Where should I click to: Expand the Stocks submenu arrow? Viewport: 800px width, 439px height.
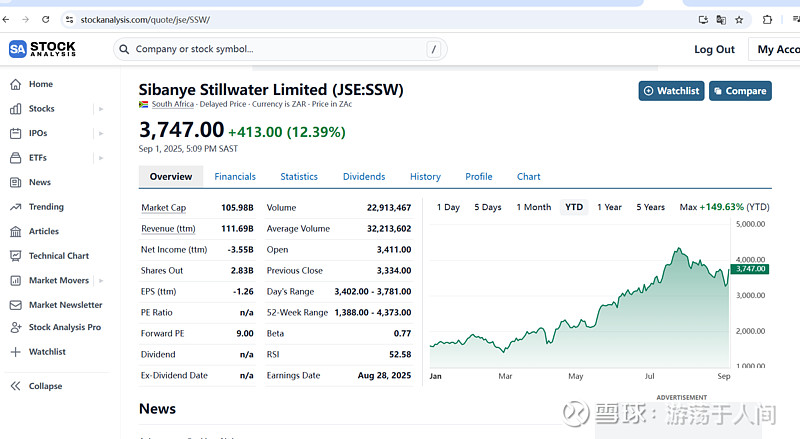(x=101, y=109)
